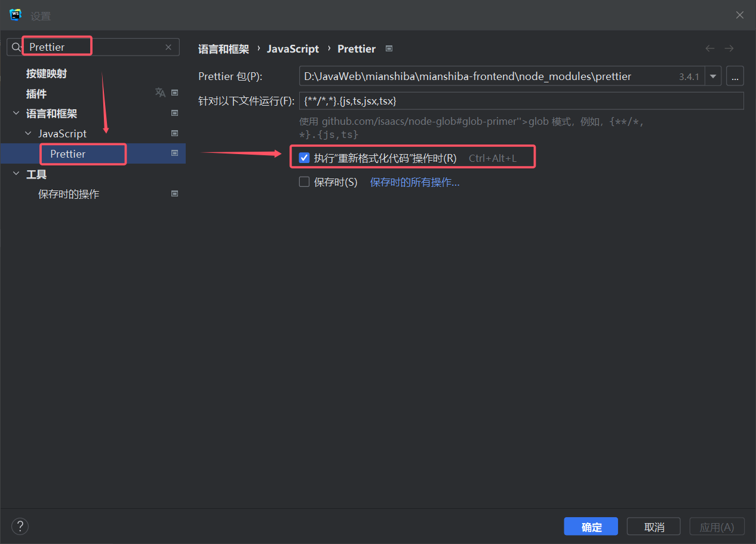This screenshot has width=756, height=544.
Task: Click the translate icon beside 插件
Action: coord(160,93)
